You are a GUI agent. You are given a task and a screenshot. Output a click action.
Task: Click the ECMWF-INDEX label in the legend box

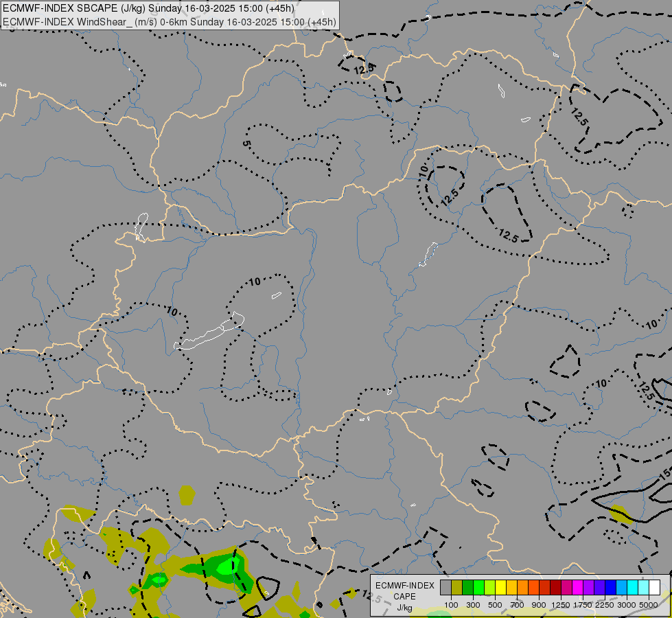point(404,586)
